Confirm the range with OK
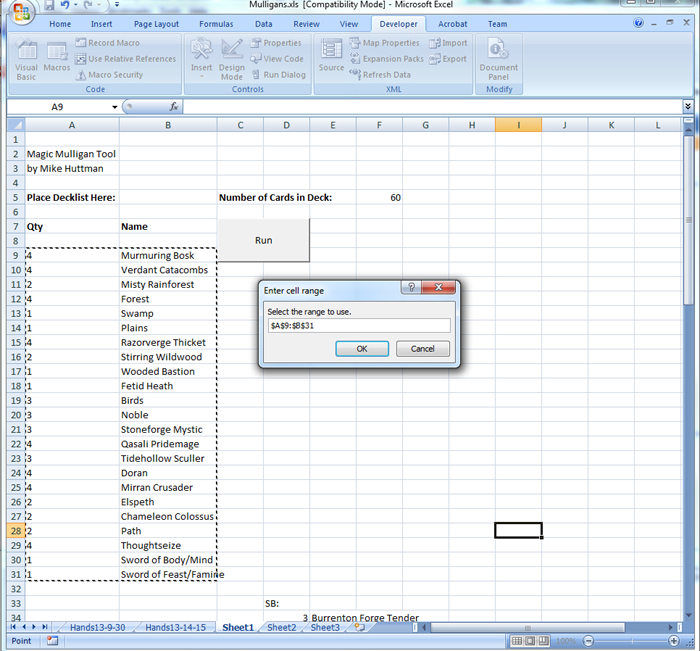Screen dimensions: 700x651 pyautogui.click(x=362, y=349)
